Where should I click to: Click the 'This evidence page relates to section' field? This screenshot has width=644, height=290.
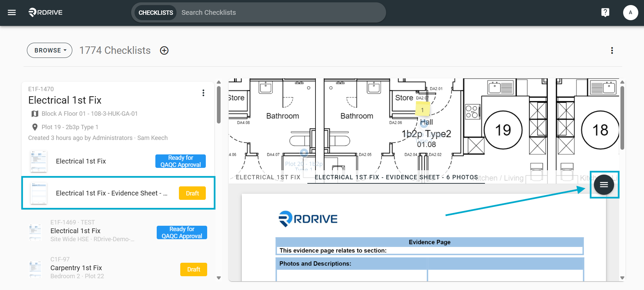point(429,251)
